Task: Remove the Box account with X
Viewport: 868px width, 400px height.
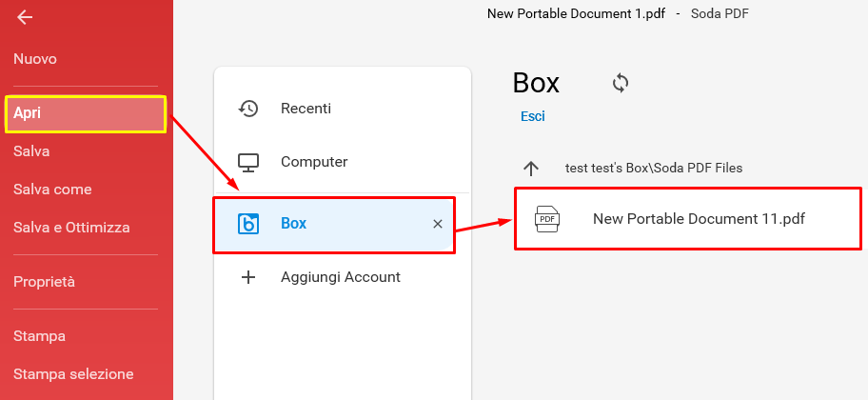Action: (437, 224)
